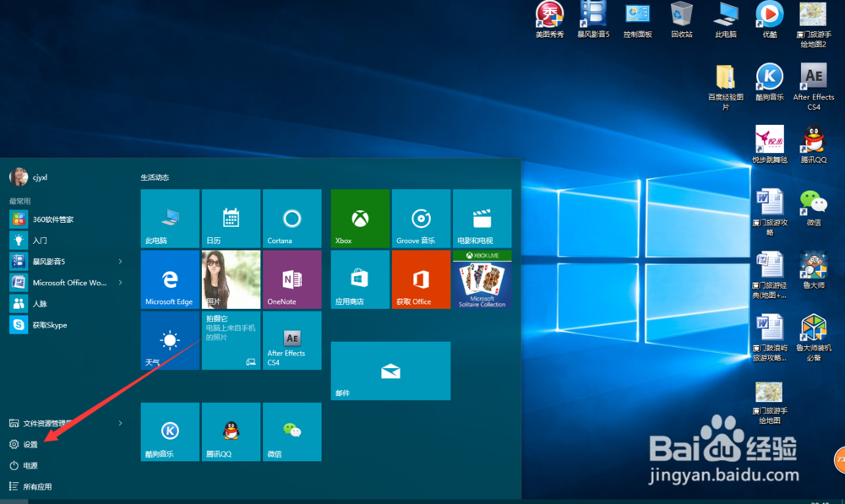Image resolution: width=845 pixels, height=504 pixels.
Task: Expand the 暴风影音5 jump list arrow
Action: pos(120,261)
